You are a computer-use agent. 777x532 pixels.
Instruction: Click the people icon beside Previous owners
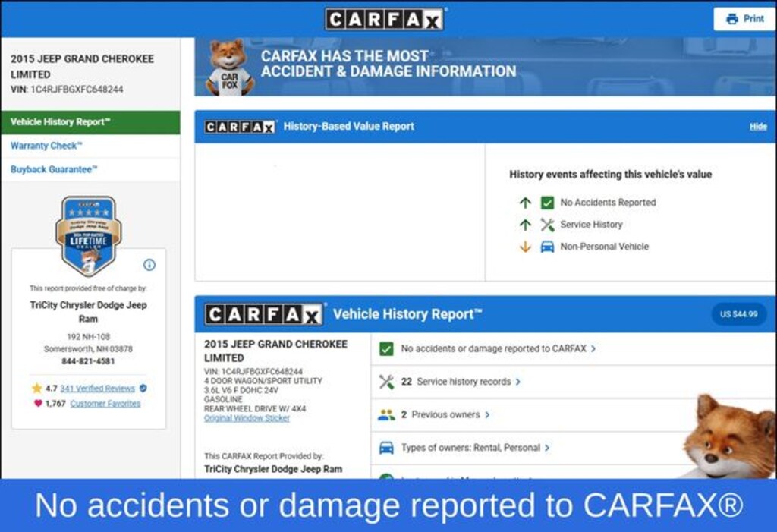386,414
